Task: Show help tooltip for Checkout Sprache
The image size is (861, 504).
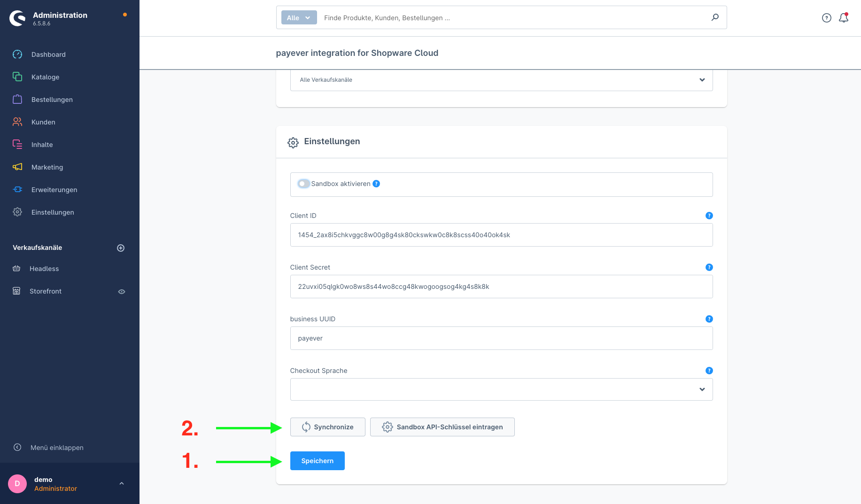Action: tap(709, 371)
